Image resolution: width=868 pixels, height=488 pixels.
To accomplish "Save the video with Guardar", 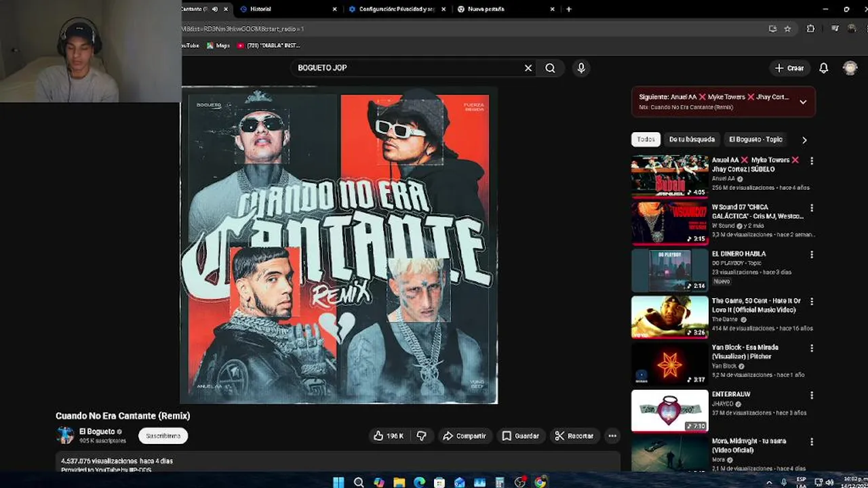I will [x=521, y=436].
